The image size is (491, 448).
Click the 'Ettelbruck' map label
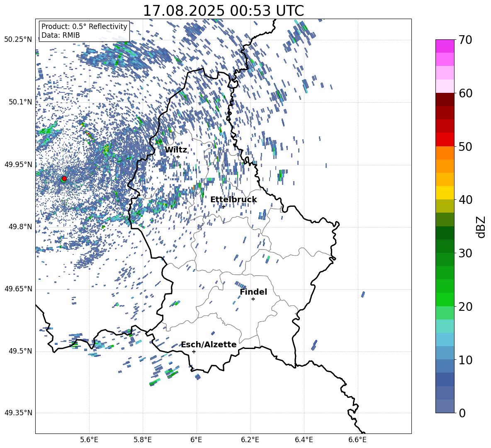[233, 200]
